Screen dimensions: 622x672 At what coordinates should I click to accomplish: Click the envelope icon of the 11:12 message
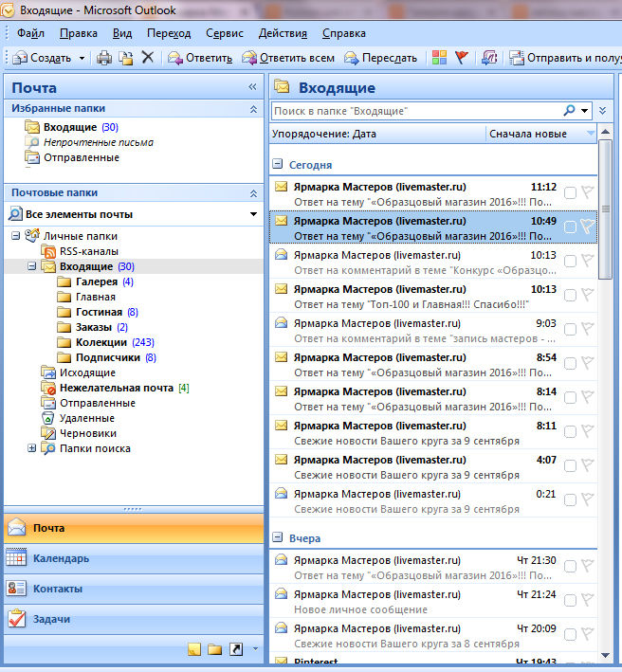coord(282,187)
